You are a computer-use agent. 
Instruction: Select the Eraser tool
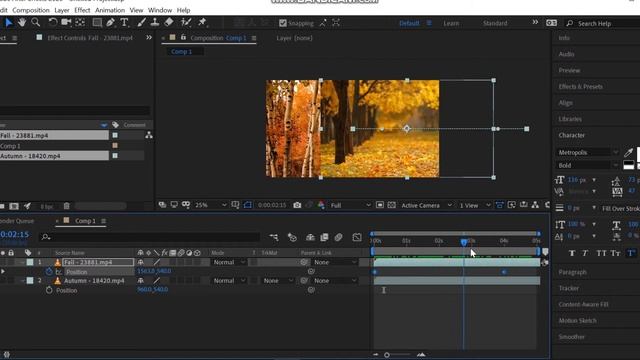[169, 22]
